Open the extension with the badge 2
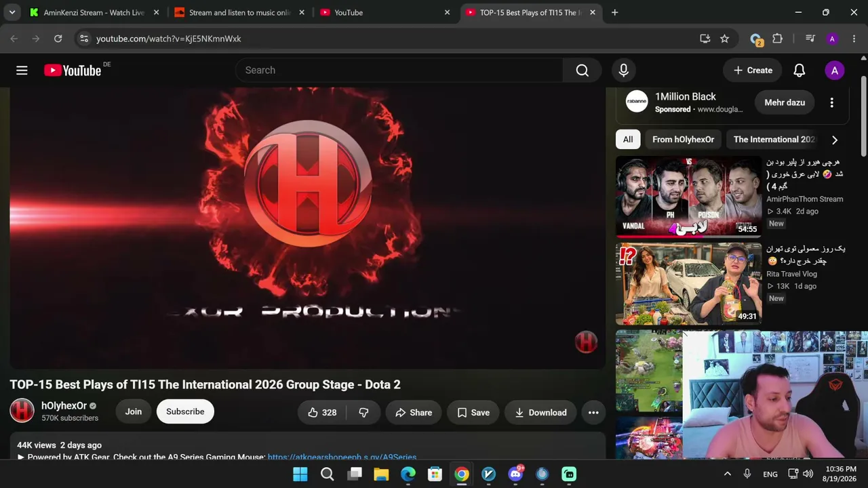This screenshot has width=868, height=488. coord(756,39)
